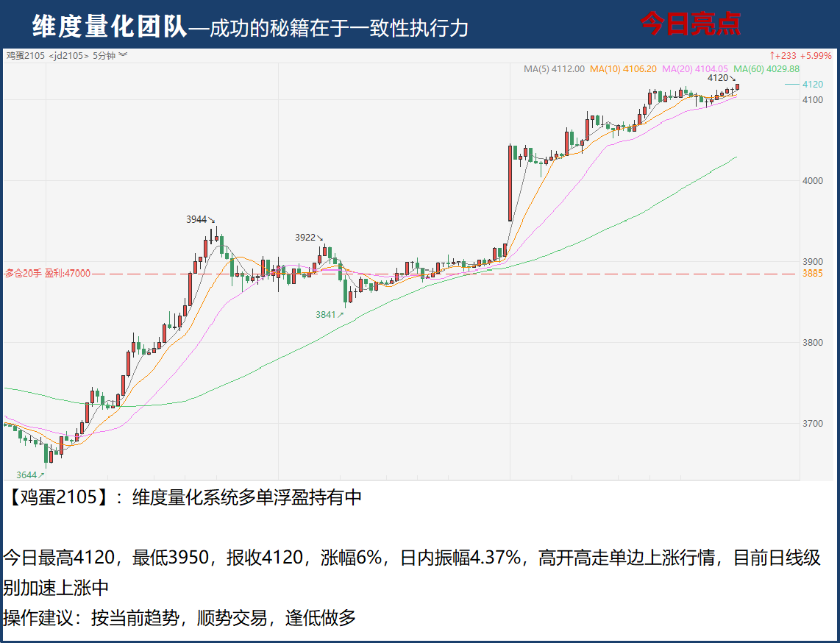Toggle the MA(20) 4104.05 indicator label
The image size is (840, 643).
pyautogui.click(x=695, y=68)
